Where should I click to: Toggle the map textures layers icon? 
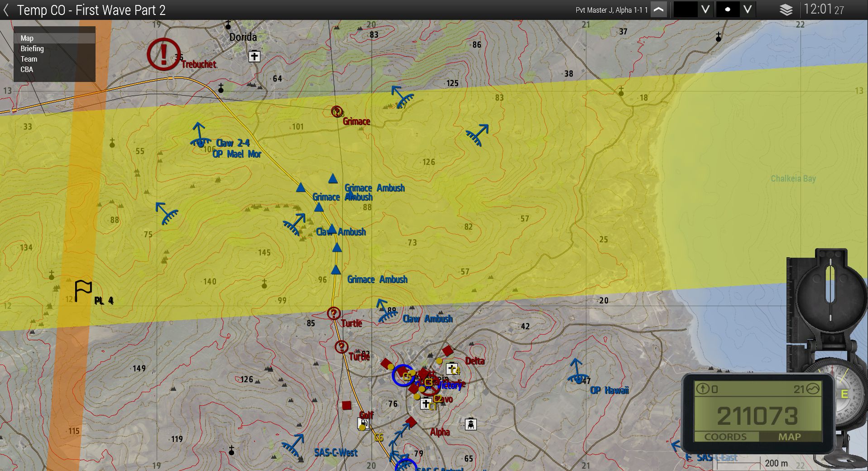(x=786, y=10)
